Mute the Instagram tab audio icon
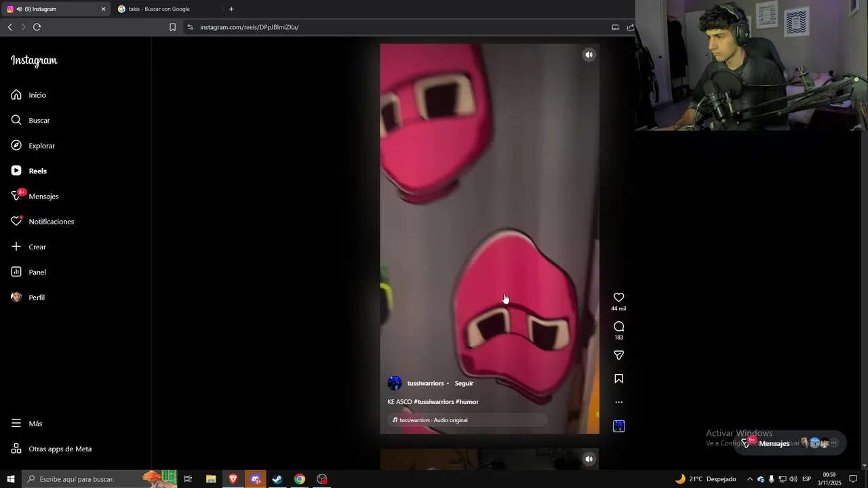This screenshot has width=868, height=488. point(19,9)
